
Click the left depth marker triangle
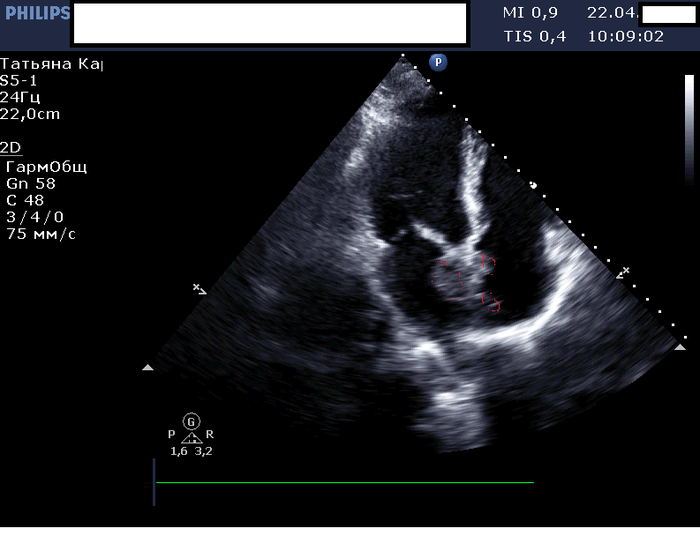[148, 368]
